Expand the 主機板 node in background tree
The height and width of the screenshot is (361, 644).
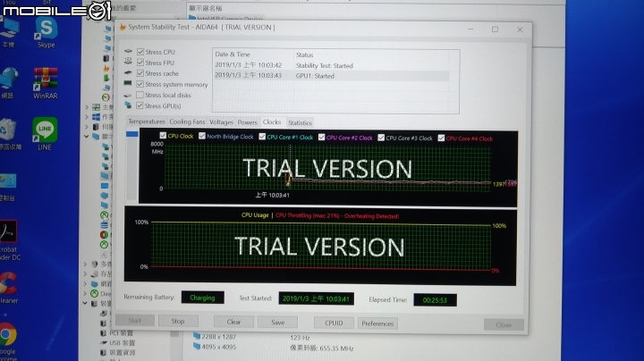(87, 107)
